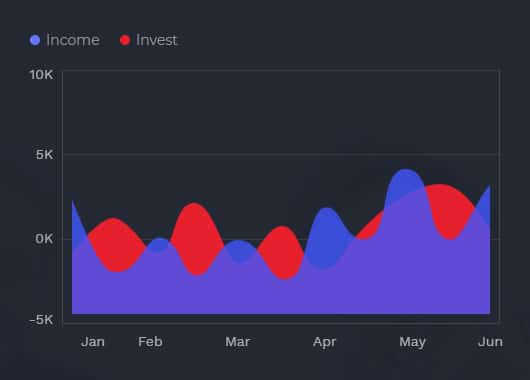The width and height of the screenshot is (530, 380).
Task: Click the 0K y-axis label
Action: pyautogui.click(x=44, y=239)
